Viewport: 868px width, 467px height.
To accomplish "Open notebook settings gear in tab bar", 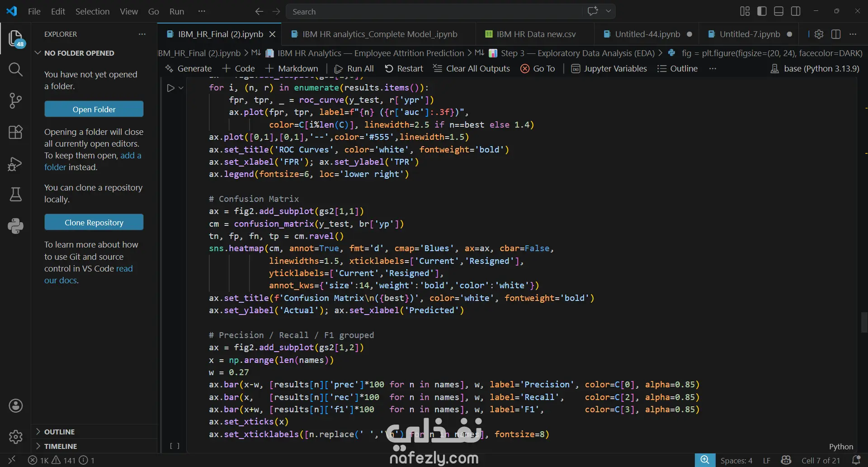I will (819, 34).
